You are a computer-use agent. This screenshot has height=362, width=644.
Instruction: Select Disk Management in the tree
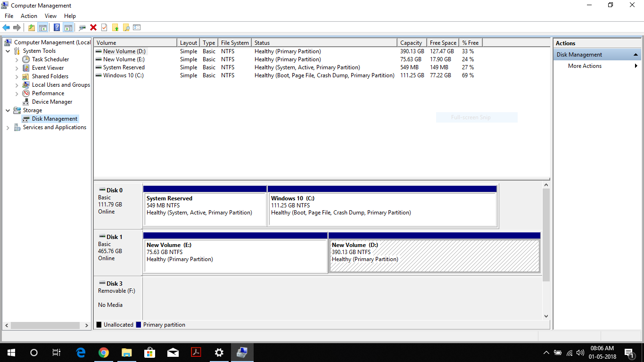(x=55, y=119)
